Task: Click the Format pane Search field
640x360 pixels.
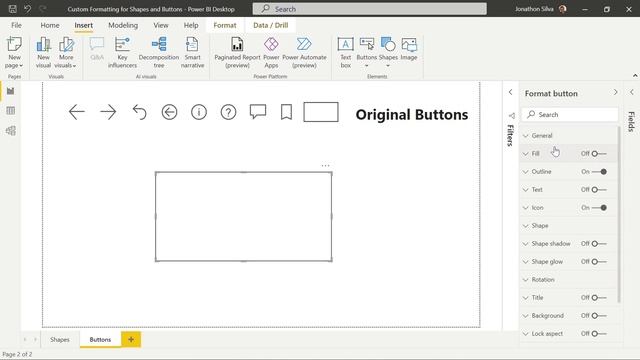Action: click(570, 115)
